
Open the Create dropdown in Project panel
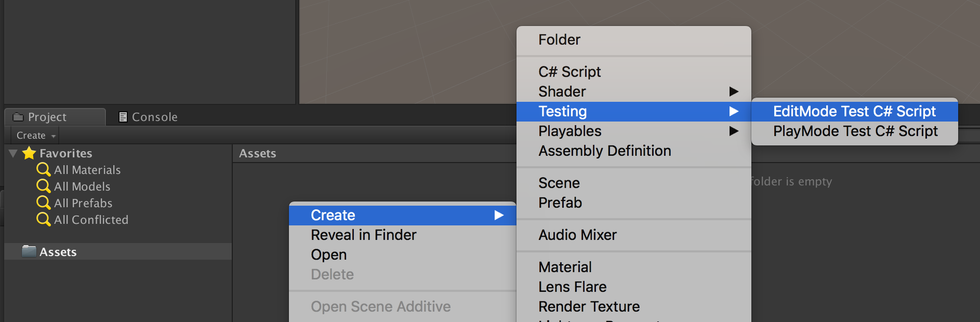coord(35,136)
